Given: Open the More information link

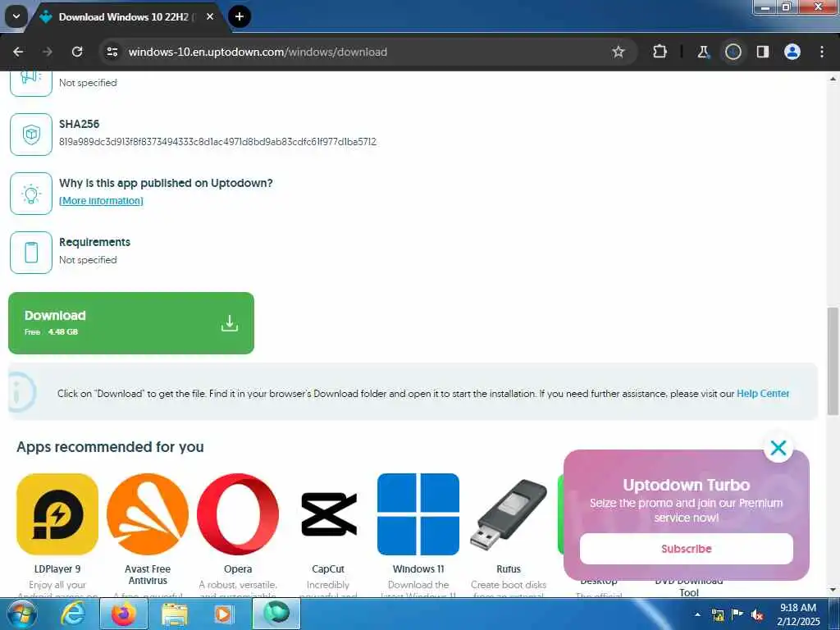Looking at the screenshot, I should click(x=101, y=201).
